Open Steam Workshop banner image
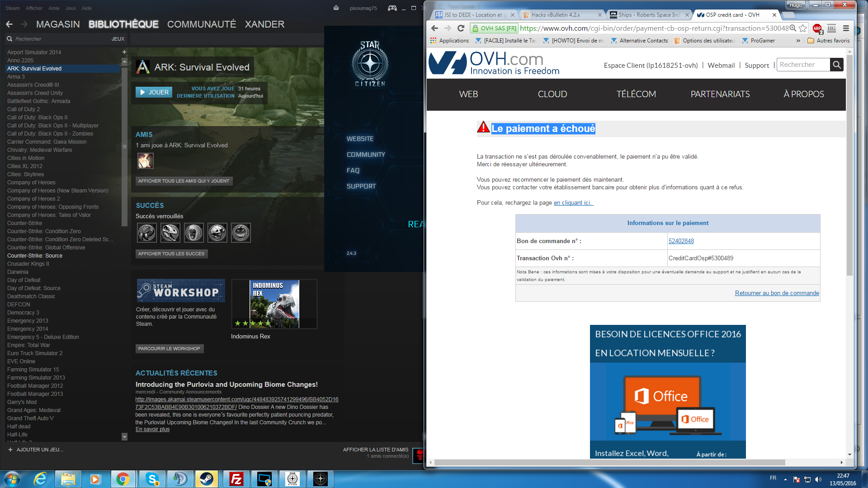The width and height of the screenshot is (868, 488). point(181,291)
